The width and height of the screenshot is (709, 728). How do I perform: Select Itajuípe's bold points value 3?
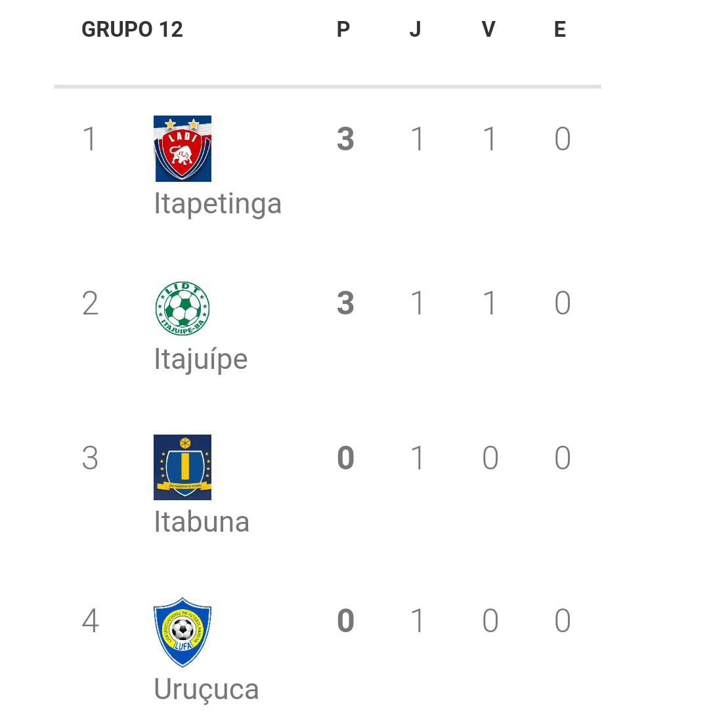point(345,303)
